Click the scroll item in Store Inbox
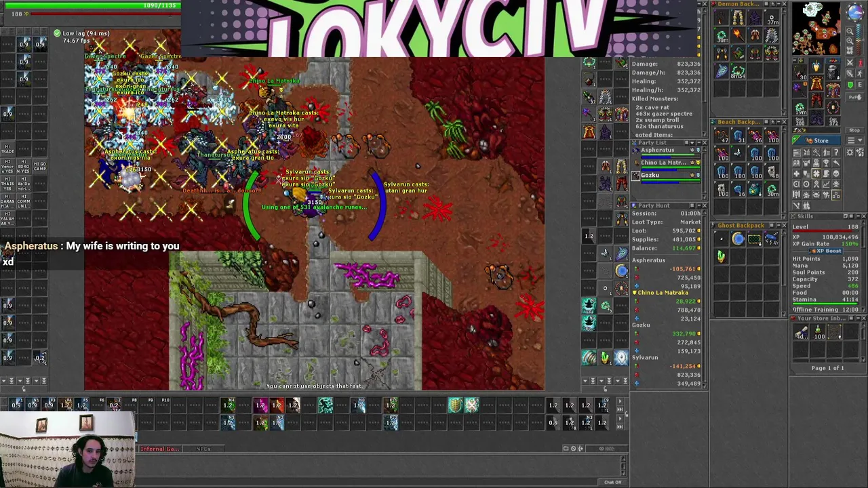 [802, 333]
